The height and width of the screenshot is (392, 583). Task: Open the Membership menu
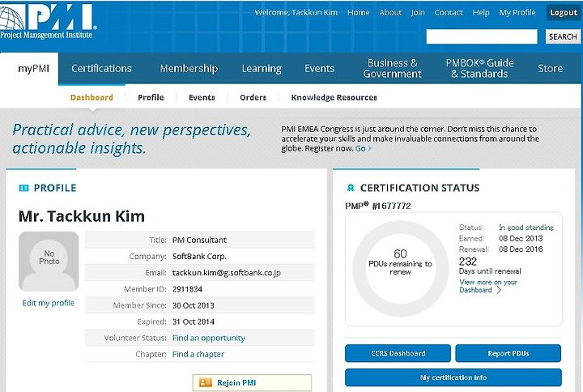tap(189, 68)
